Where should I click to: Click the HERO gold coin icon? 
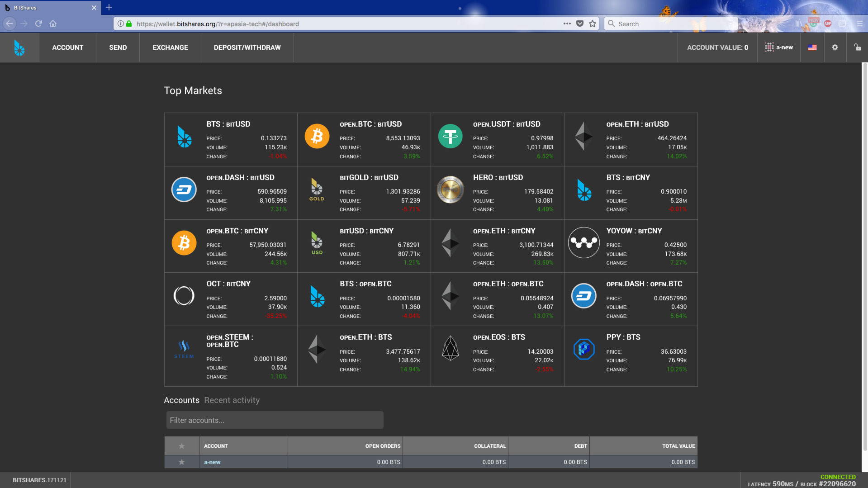coord(451,190)
